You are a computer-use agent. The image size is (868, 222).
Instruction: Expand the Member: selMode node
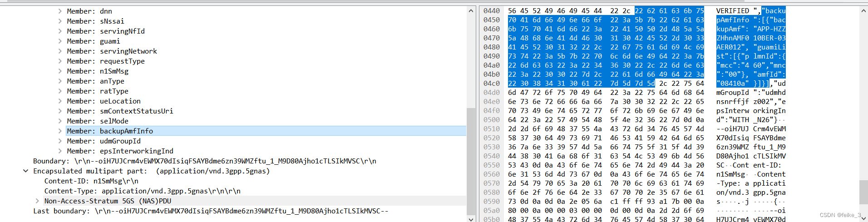coord(60,121)
